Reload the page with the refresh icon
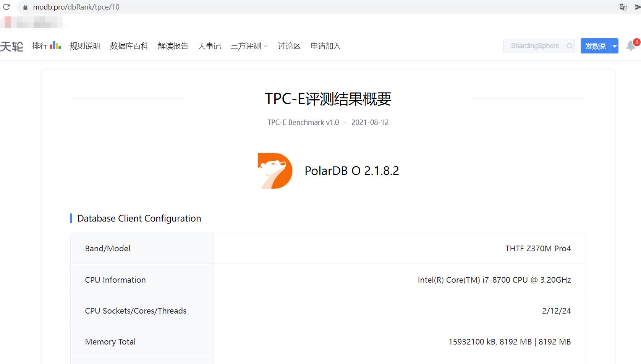 pyautogui.click(x=6, y=7)
